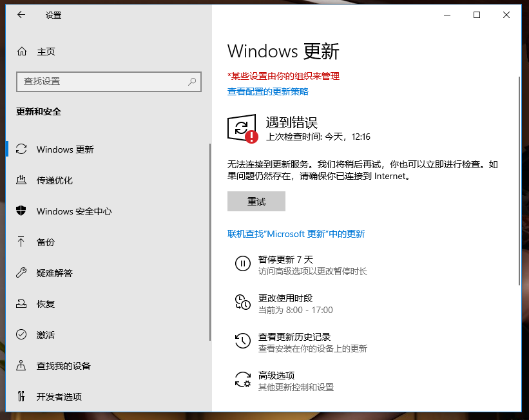529x420 pixels.
Task: Open the 查看配置的更新策略 link
Action: click(x=268, y=91)
